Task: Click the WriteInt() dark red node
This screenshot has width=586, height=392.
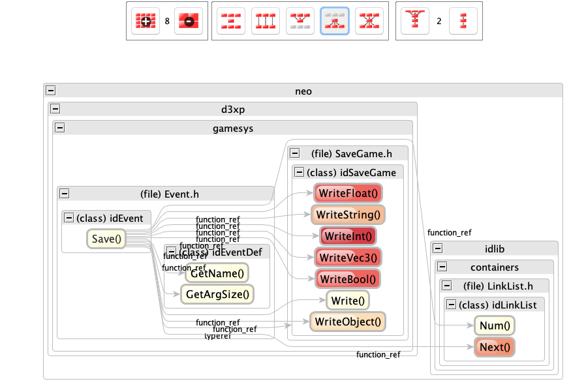Action: pyautogui.click(x=348, y=236)
